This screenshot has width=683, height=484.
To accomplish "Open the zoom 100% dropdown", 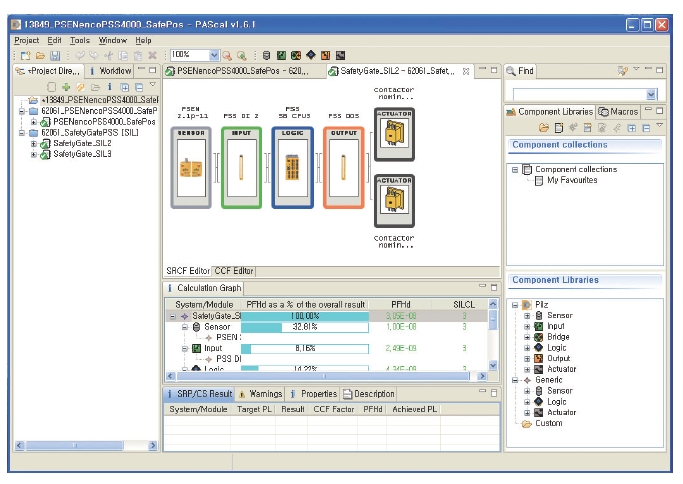I will coord(214,55).
